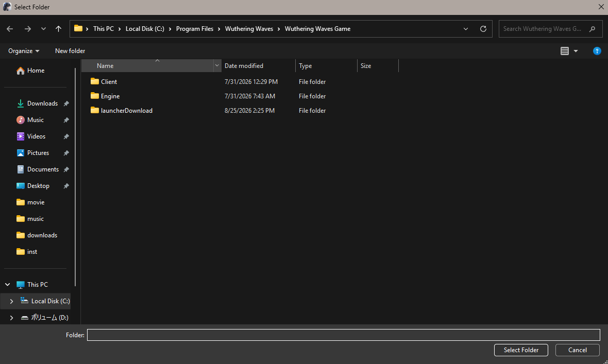Click pin icon next to Desktop
This screenshot has width=608, height=364.
[x=66, y=186]
